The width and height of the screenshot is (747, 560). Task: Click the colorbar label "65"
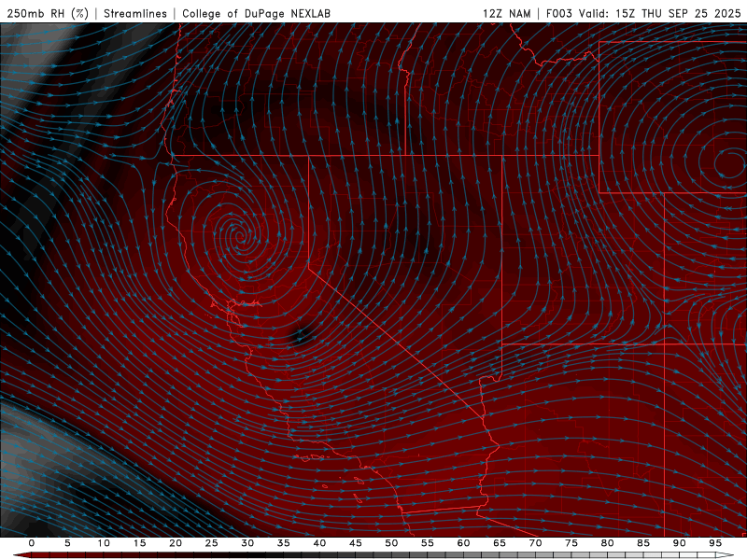[500, 543]
